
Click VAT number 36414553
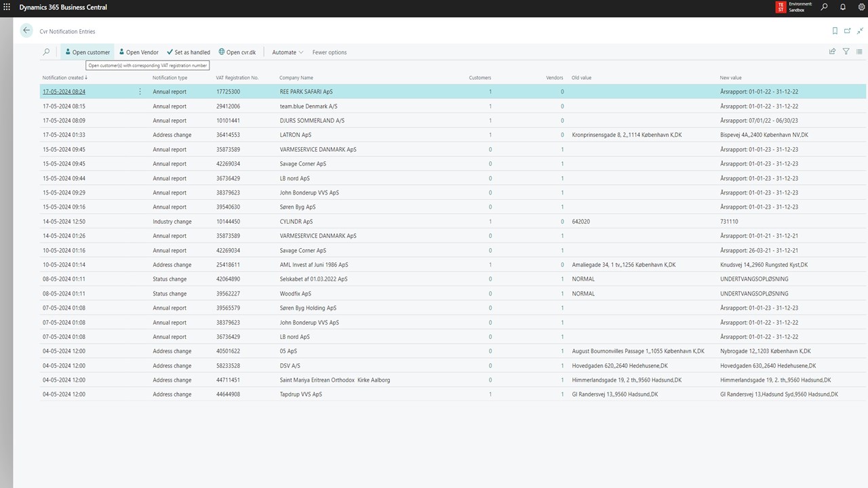(228, 135)
